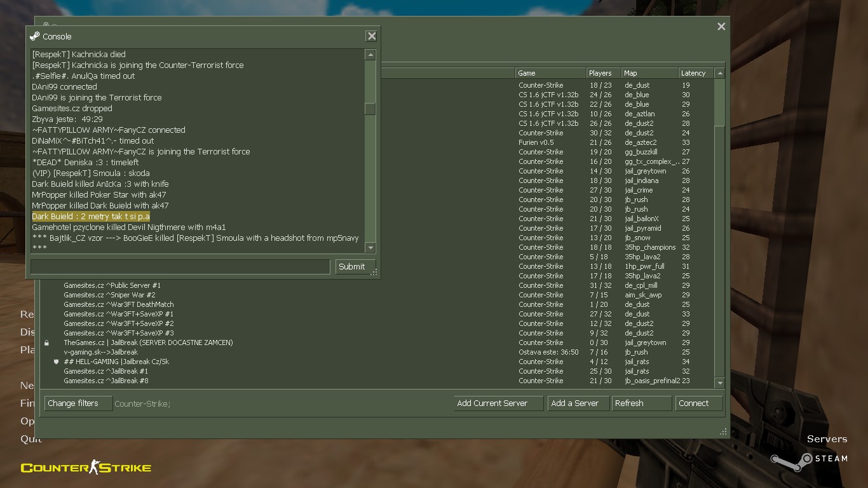Click the 1hp_pwr_full map cell
Viewport: 868px width, 488px height.
(644, 266)
